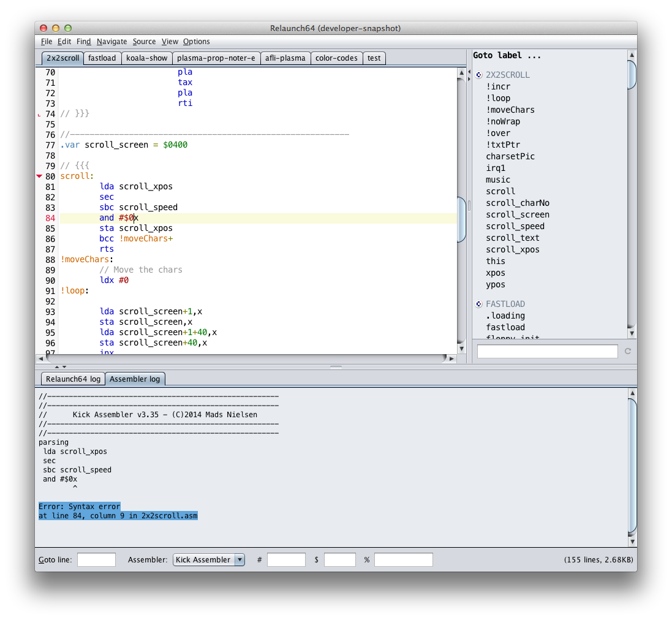672x620 pixels.
Task: Click the 2X2SCROLL section icon in Goto label list
Action: point(479,75)
